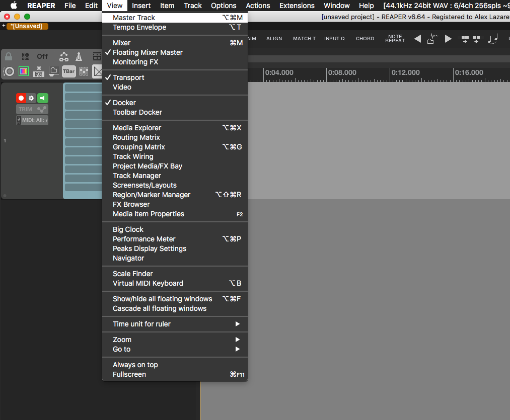
Task: Open Routing Matrix menu item
Action: [x=175, y=137]
